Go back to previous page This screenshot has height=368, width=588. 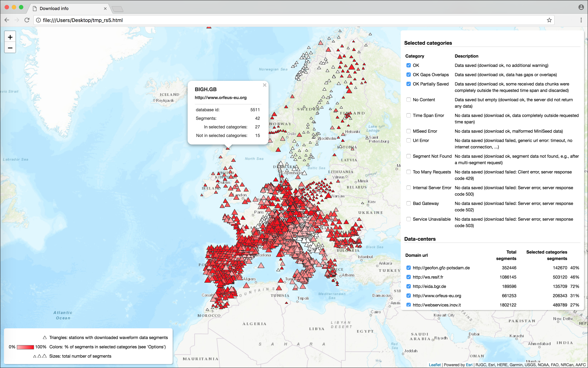click(7, 20)
